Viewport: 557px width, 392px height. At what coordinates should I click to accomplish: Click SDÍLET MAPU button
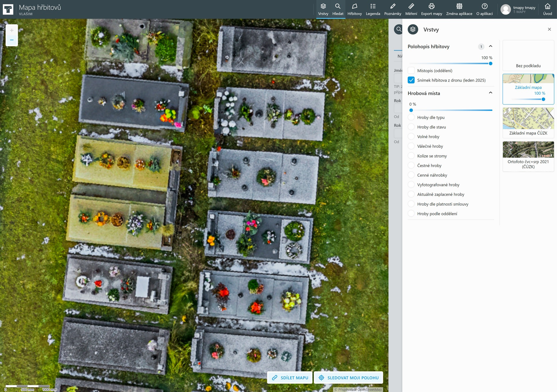[x=290, y=377]
